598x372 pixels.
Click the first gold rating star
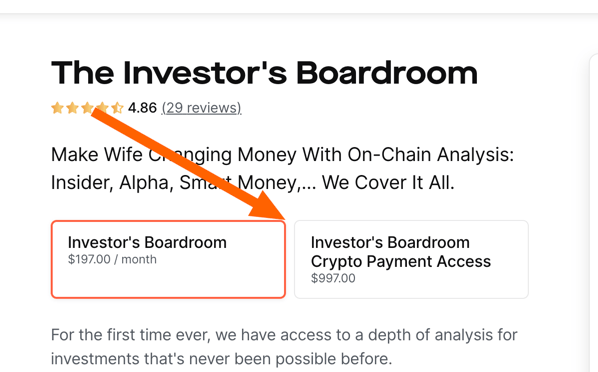(x=57, y=108)
